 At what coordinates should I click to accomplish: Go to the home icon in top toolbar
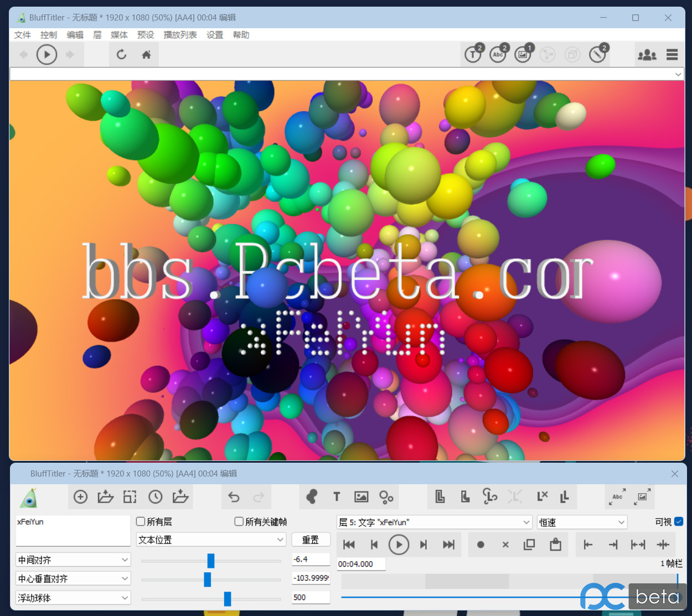pyautogui.click(x=146, y=54)
